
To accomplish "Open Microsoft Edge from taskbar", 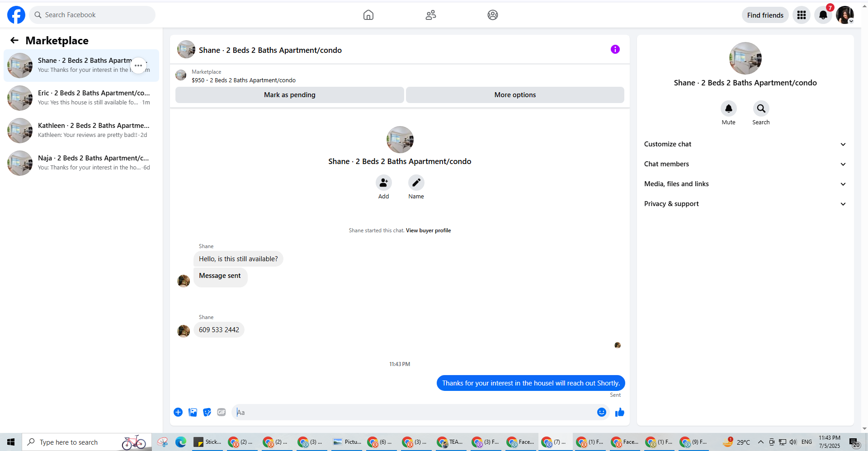I will (181, 442).
